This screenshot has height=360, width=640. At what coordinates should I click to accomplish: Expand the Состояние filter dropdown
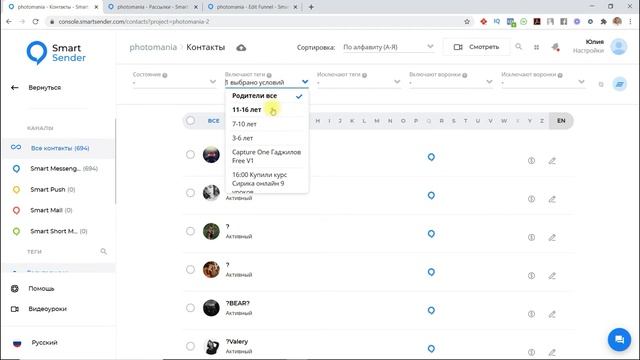(x=174, y=82)
